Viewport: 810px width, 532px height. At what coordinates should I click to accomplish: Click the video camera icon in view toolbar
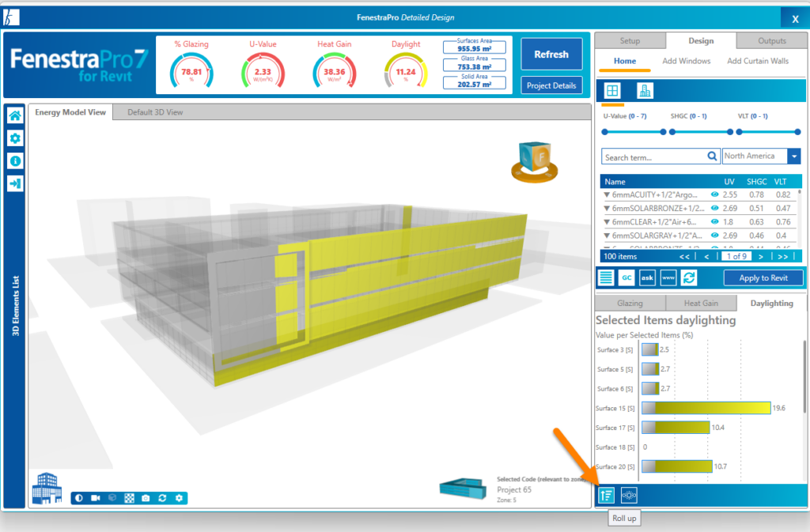[x=96, y=498]
